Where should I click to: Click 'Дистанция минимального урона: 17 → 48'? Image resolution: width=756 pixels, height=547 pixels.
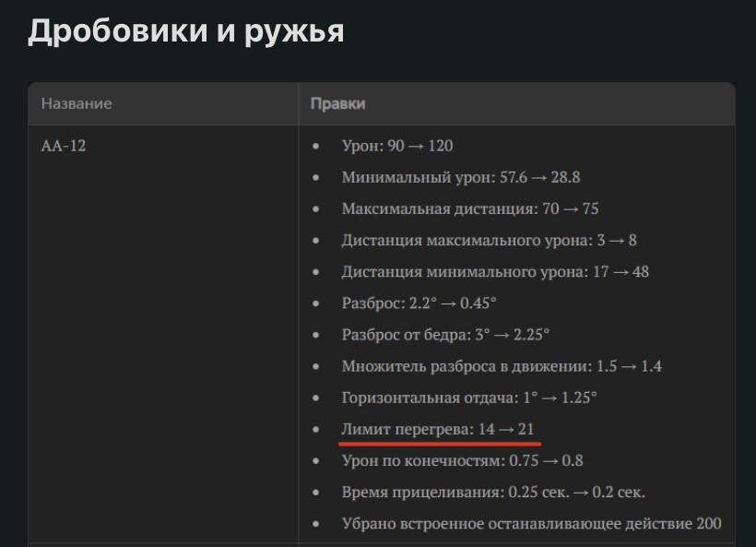(x=495, y=271)
